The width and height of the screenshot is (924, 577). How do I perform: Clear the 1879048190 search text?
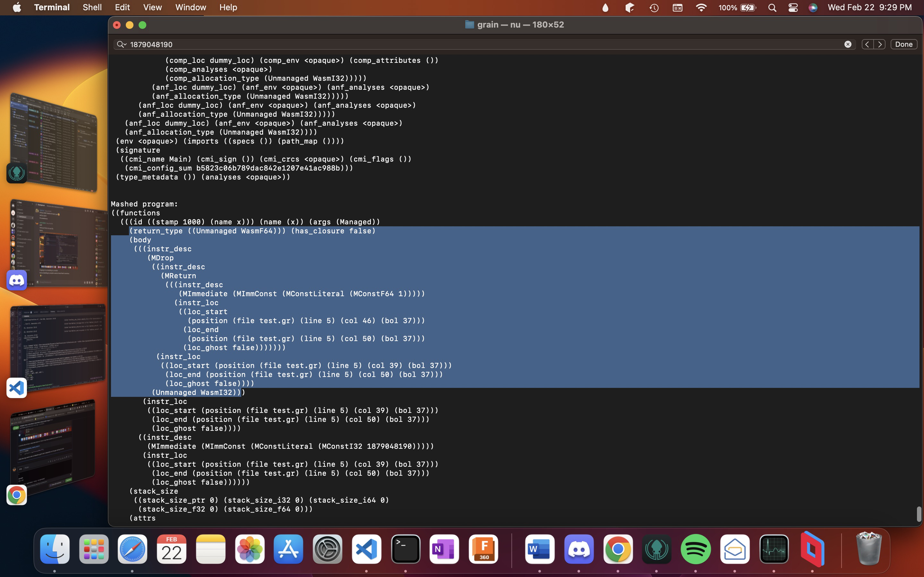[x=848, y=44]
